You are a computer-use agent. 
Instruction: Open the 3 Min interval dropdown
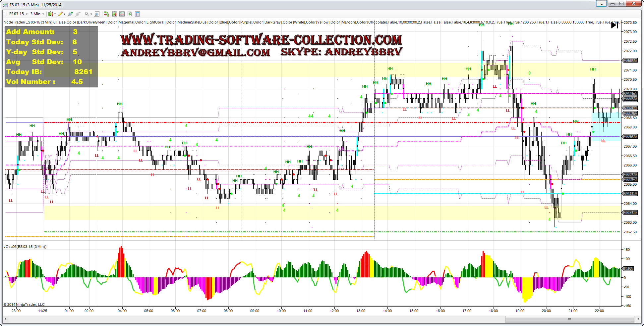pyautogui.click(x=37, y=14)
